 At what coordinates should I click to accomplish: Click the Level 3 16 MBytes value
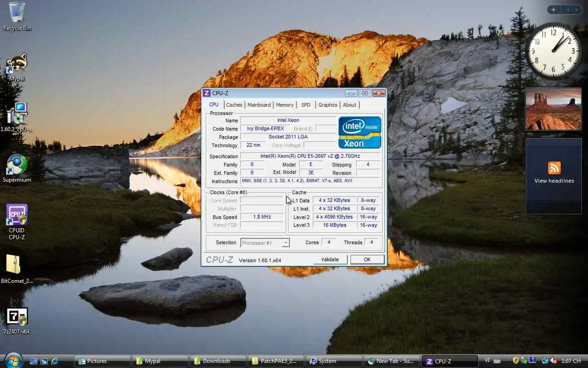tap(334, 225)
